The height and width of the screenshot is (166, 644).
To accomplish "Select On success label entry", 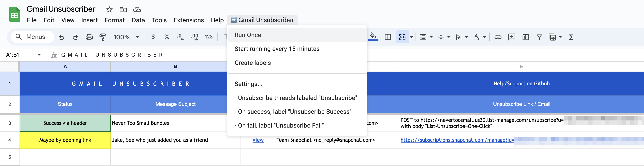I will [297, 112].
